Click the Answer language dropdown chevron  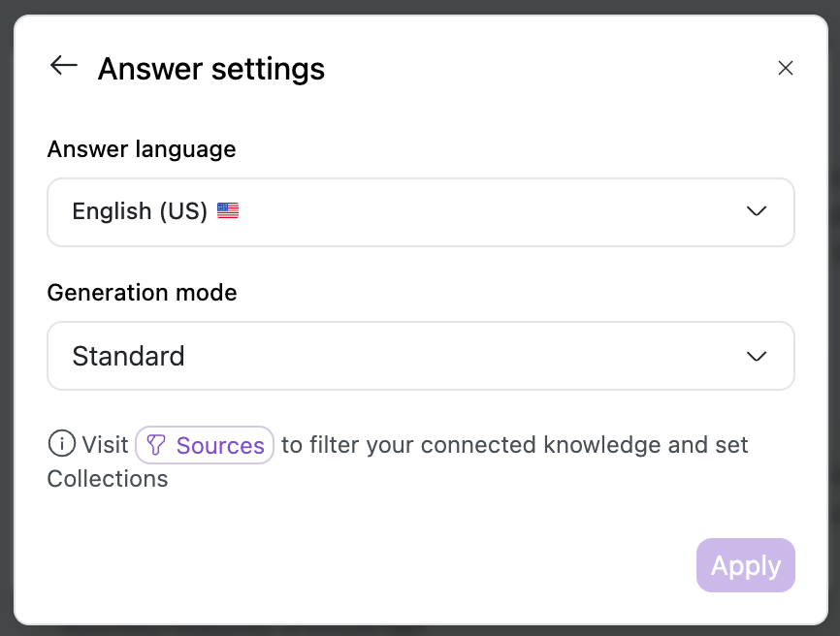[x=757, y=211]
